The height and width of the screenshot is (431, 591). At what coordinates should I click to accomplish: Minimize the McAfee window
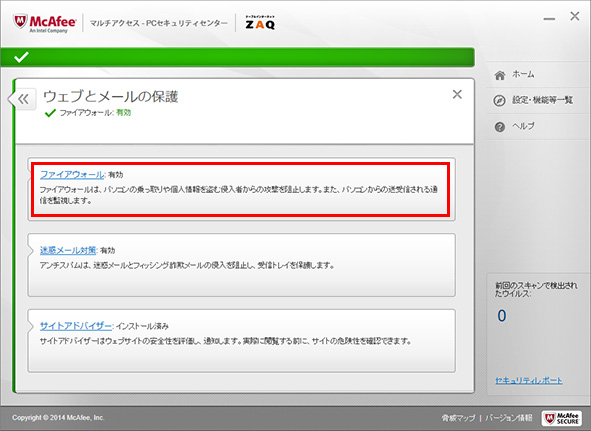[549, 18]
